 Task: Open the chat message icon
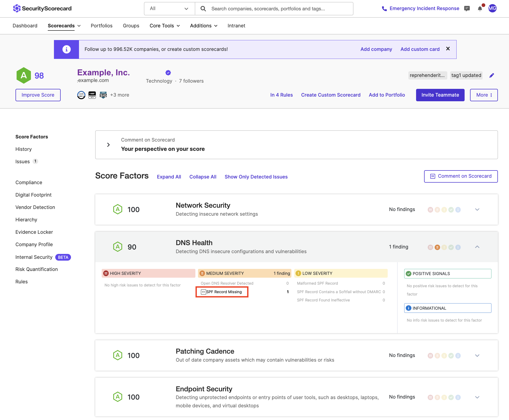(x=467, y=9)
